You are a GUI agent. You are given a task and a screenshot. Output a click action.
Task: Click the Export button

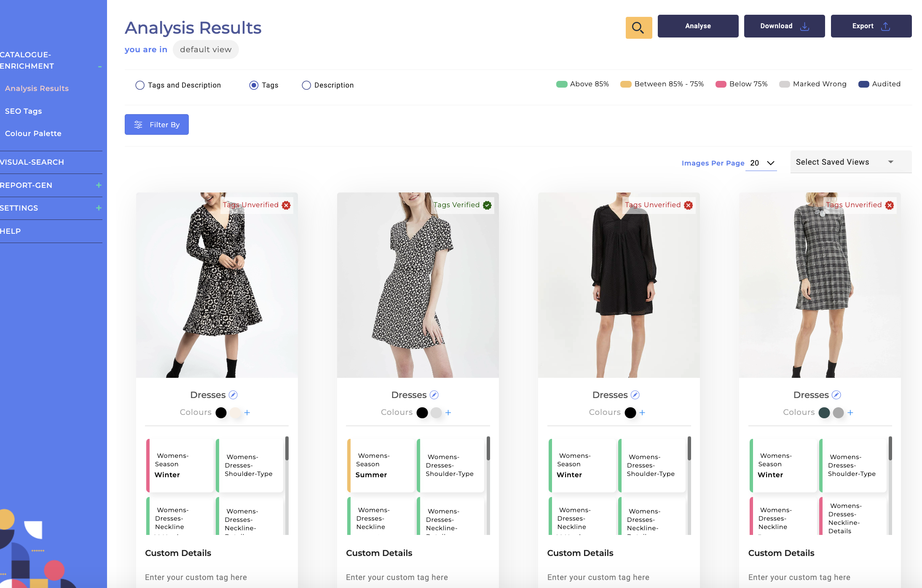871,26
